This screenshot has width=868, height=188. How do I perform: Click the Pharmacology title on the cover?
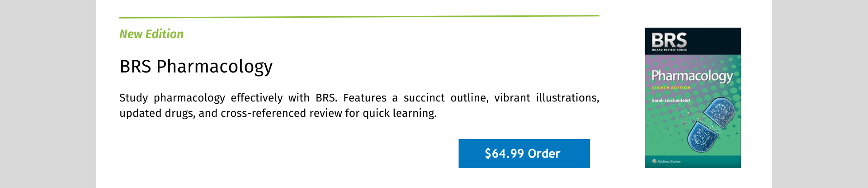[x=692, y=76]
